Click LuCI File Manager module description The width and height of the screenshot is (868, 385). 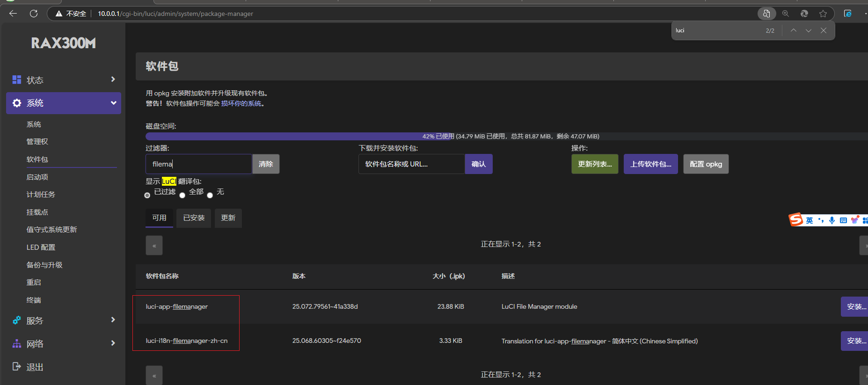pos(540,307)
